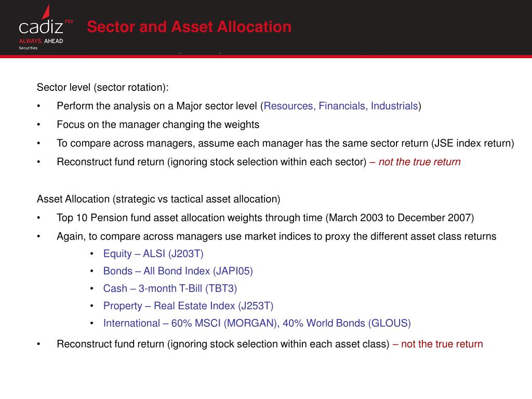Click 'Equity – ALSI (J203T)'
This screenshot has width=532, height=399.
153,254
